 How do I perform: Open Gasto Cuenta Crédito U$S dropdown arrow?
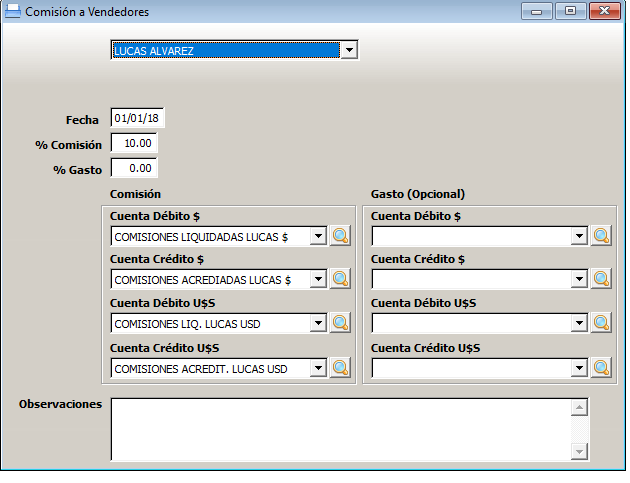point(579,368)
